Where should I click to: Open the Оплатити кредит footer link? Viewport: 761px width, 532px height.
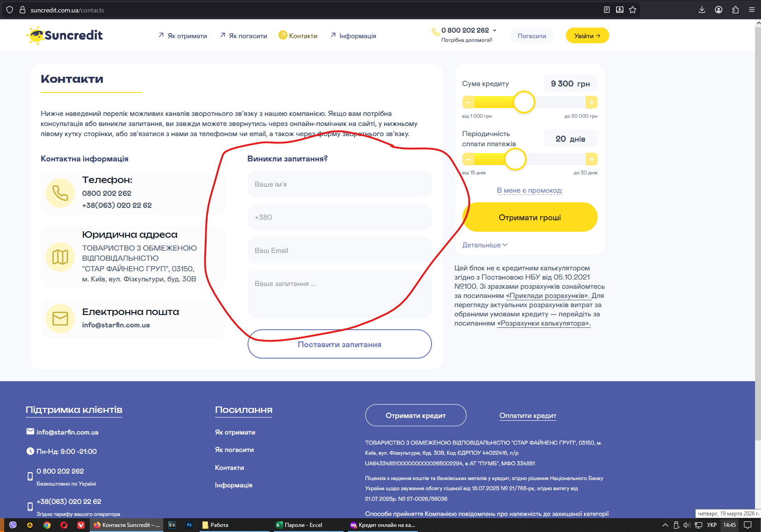[528, 416]
